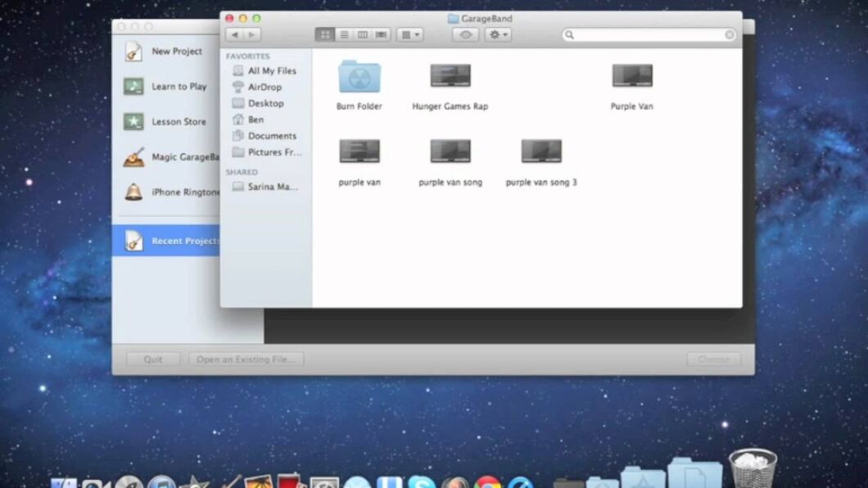Click the Quit button

(153, 359)
